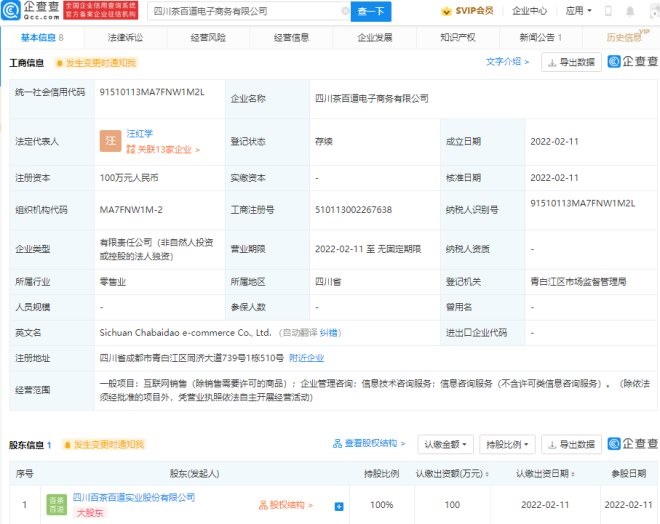660x524 pixels.
Task: Click the blue plus icon in the shareholder row
Action: 339,506
